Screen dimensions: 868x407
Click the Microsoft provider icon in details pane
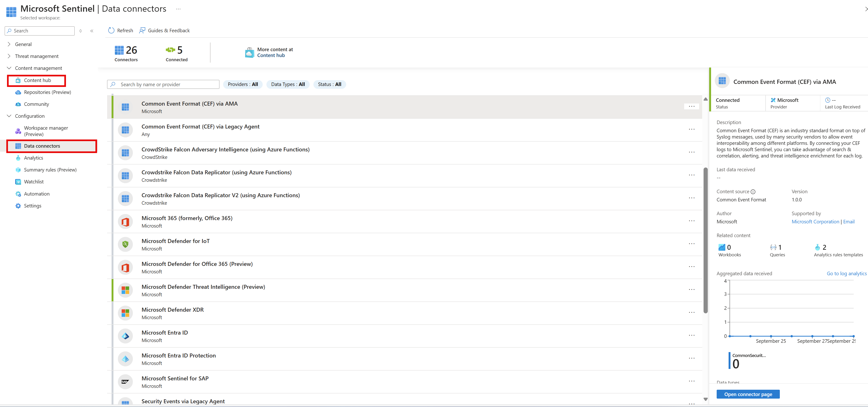tap(773, 100)
